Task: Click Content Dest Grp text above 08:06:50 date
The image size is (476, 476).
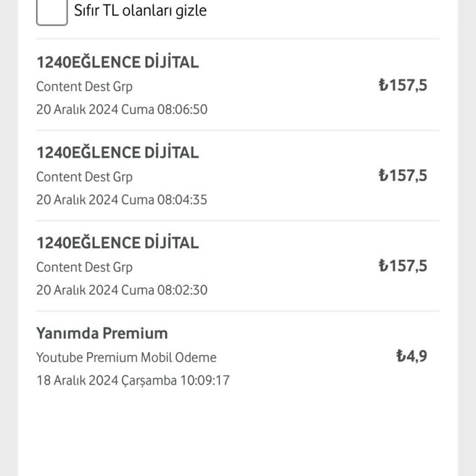Action: (x=84, y=86)
